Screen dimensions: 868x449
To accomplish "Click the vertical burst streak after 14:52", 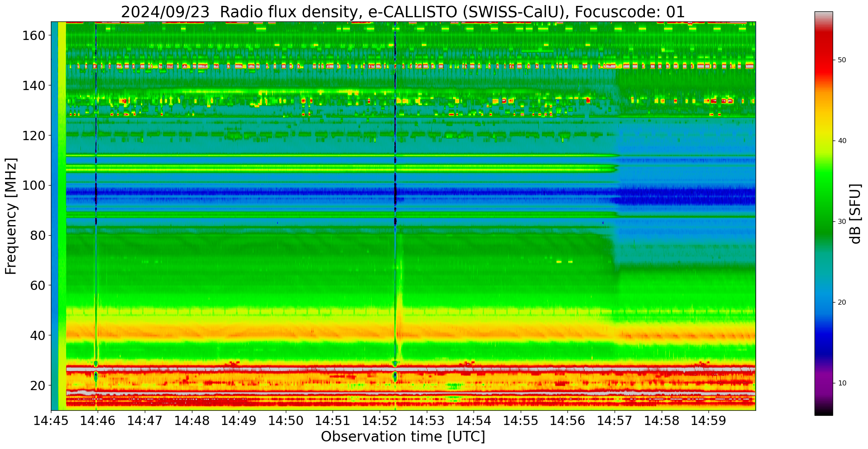I will (x=395, y=216).
